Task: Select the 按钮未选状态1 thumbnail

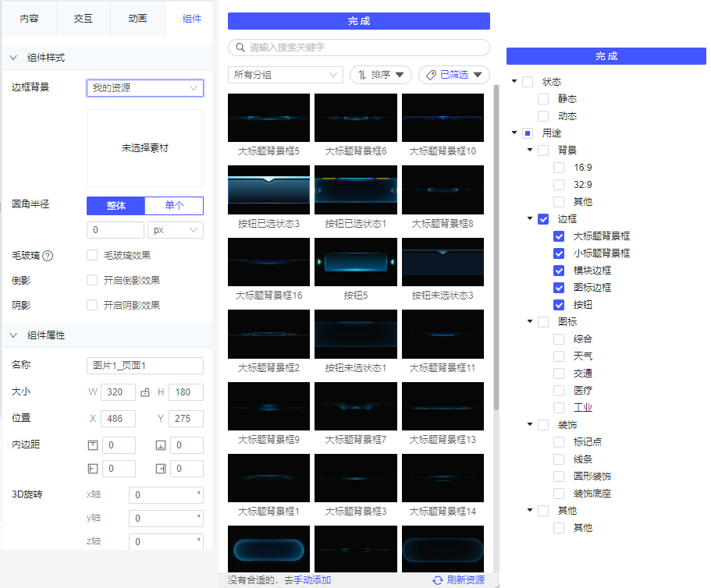Action: click(x=356, y=334)
